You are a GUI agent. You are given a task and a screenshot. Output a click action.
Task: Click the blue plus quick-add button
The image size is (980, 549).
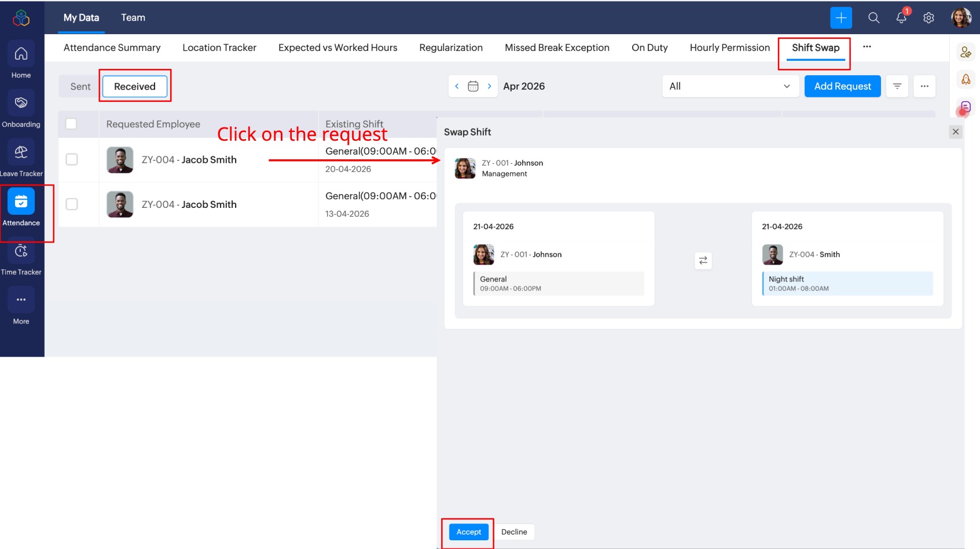coord(841,18)
